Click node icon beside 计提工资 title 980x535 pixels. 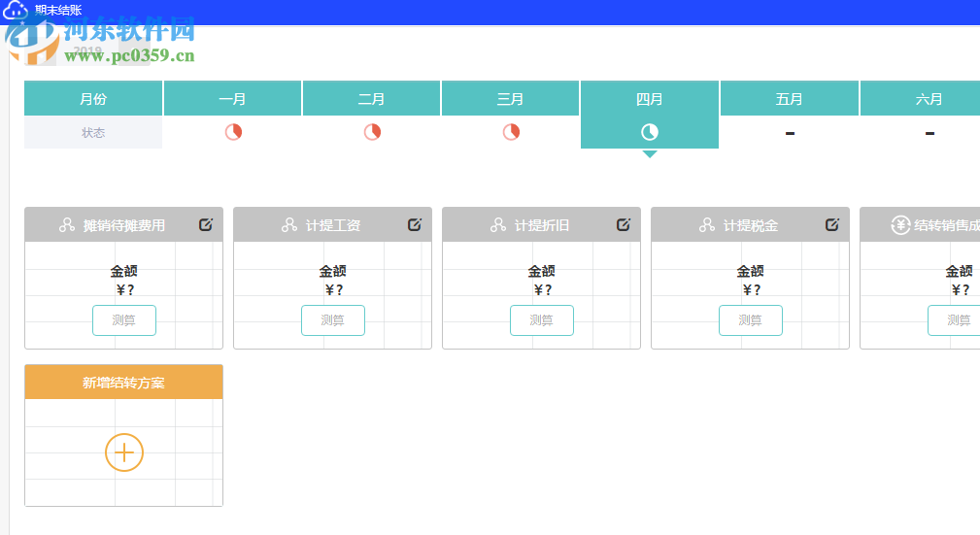[289, 225]
